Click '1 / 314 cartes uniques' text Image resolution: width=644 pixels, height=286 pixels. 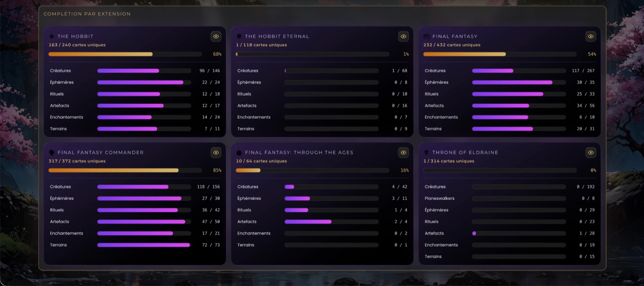click(x=449, y=161)
